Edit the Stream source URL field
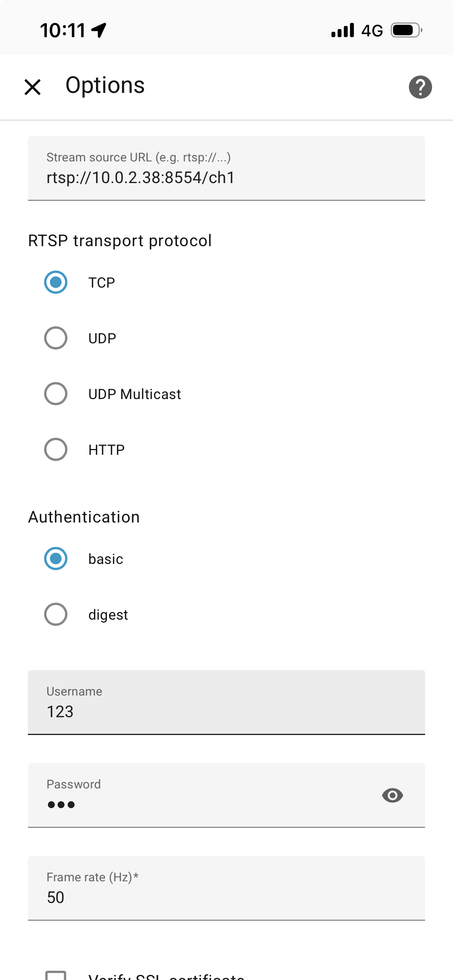Screen dimensions: 453x980 tap(226, 177)
